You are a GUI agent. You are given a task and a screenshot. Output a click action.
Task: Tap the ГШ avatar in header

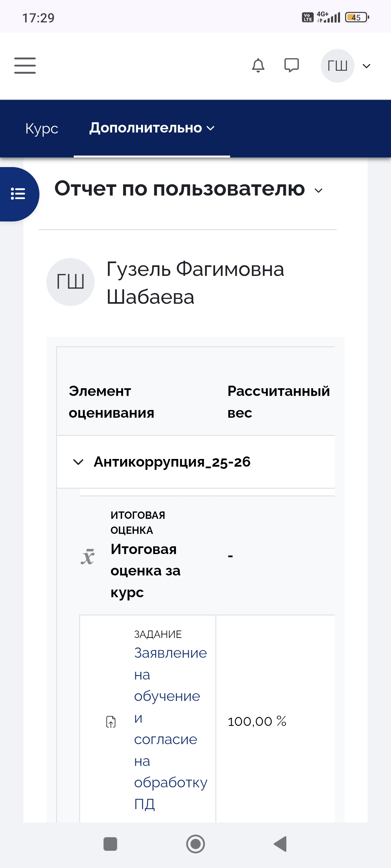[337, 66]
